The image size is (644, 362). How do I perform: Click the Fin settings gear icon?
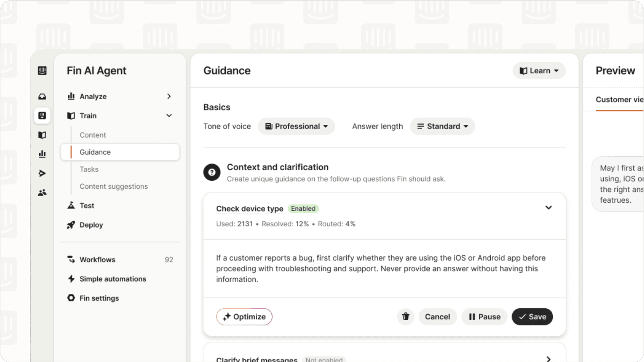pyautogui.click(x=71, y=298)
